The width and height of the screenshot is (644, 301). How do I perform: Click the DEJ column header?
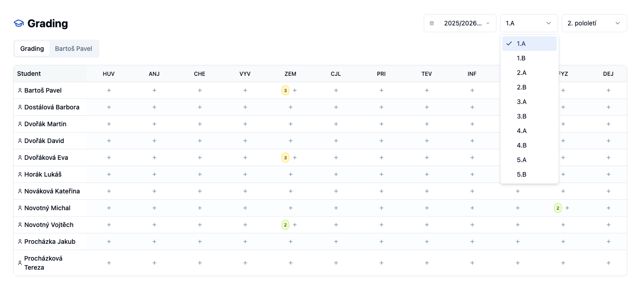point(609,74)
